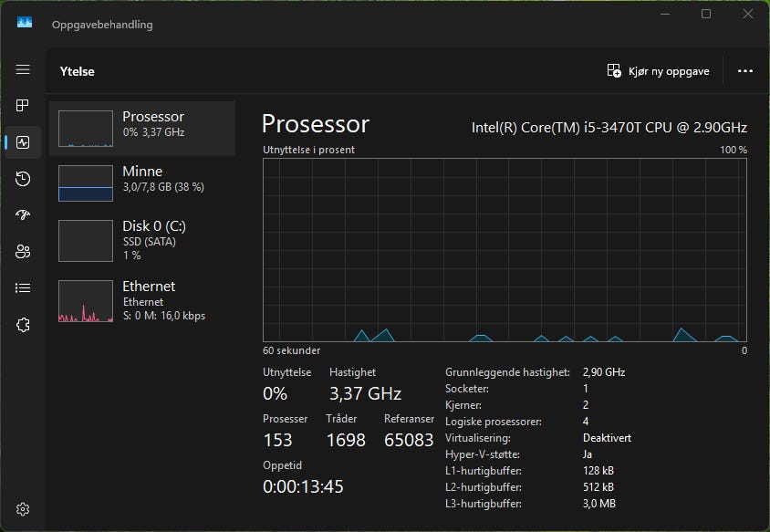Open the Services page icon
The height and width of the screenshot is (532, 770).
(x=23, y=325)
